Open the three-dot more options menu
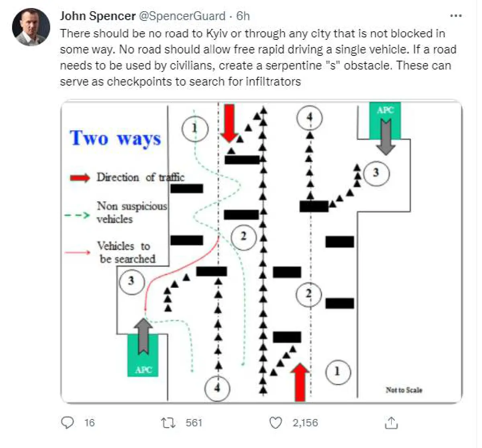The width and height of the screenshot is (482, 448). coord(456,16)
